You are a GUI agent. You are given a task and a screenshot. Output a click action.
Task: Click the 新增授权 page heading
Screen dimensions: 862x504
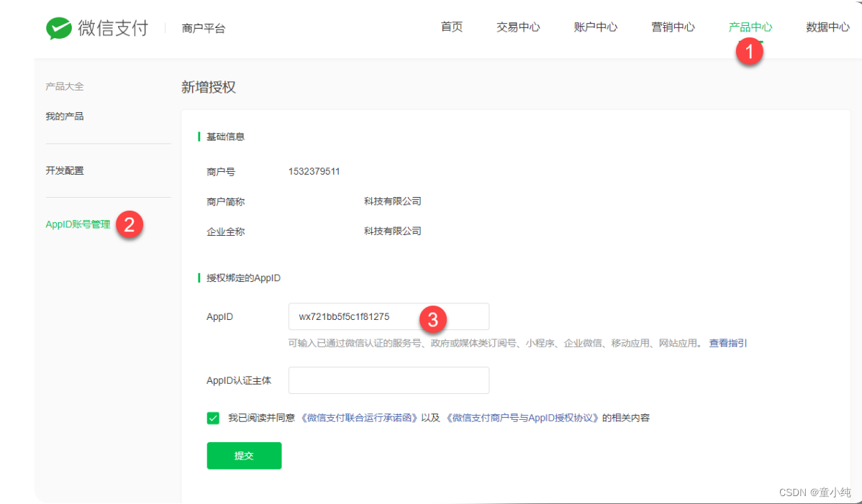(x=209, y=87)
